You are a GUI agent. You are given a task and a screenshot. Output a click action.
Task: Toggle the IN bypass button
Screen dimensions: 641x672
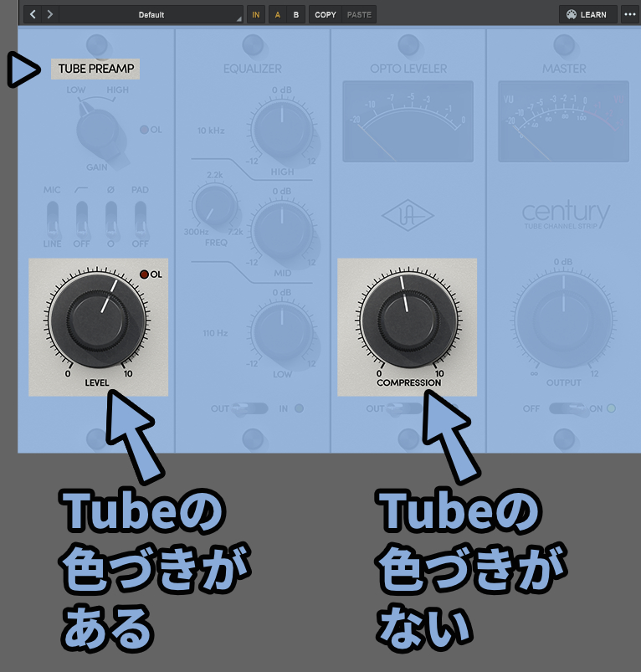tap(256, 14)
